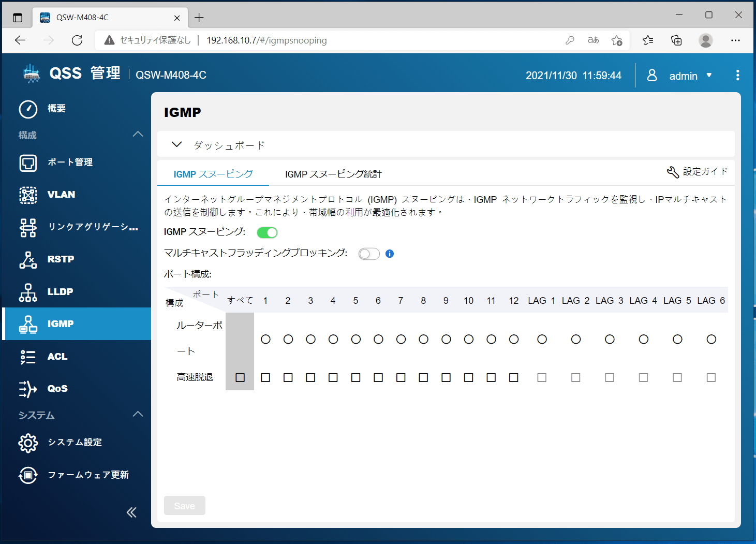
Task: Open the browser profile avatar icon
Action: pyautogui.click(x=706, y=40)
